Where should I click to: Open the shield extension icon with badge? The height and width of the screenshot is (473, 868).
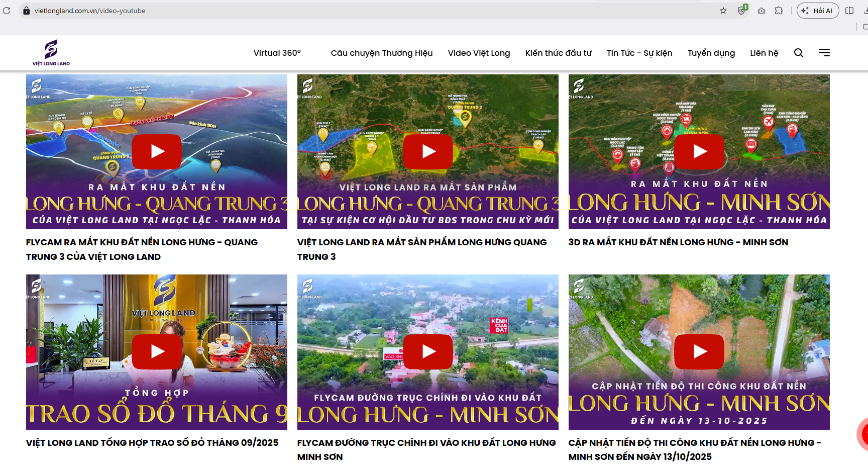click(x=742, y=10)
